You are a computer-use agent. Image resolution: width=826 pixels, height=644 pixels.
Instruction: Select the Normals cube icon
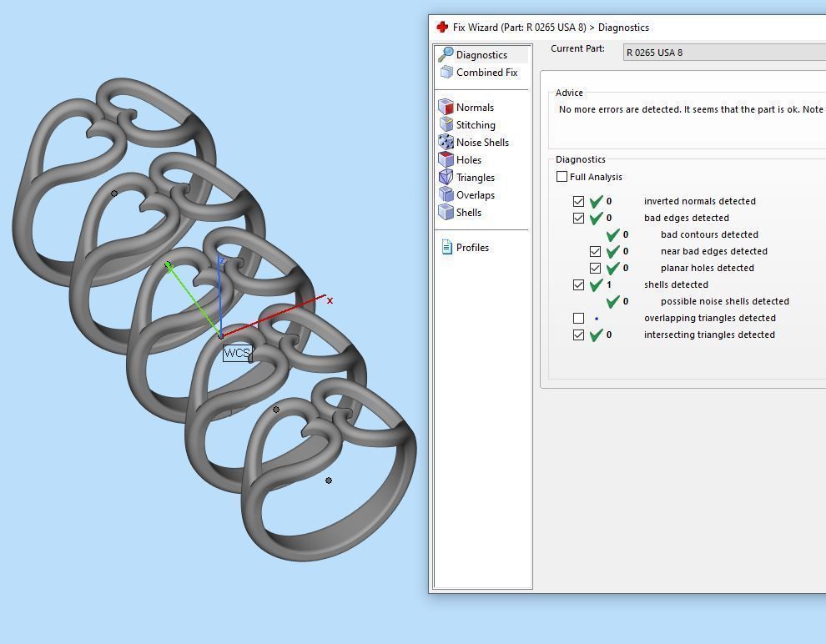446,107
